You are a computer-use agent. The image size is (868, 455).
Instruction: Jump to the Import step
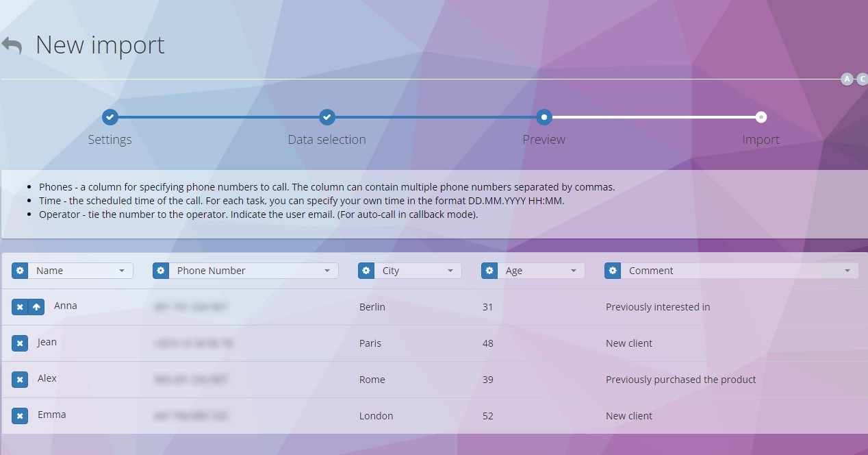coord(761,118)
